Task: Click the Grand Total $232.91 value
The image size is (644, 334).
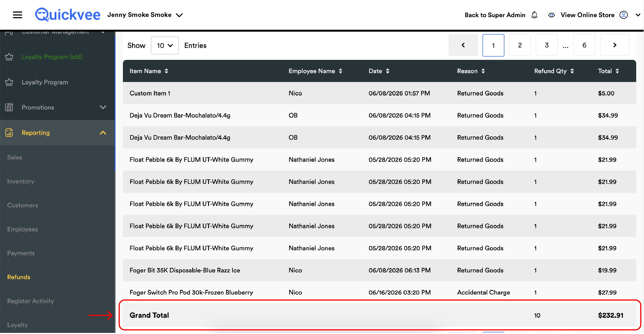Action: coord(610,316)
